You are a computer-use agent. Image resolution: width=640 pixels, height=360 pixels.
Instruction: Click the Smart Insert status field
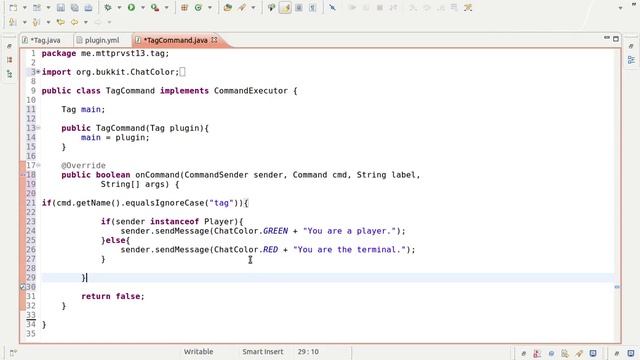point(262,351)
